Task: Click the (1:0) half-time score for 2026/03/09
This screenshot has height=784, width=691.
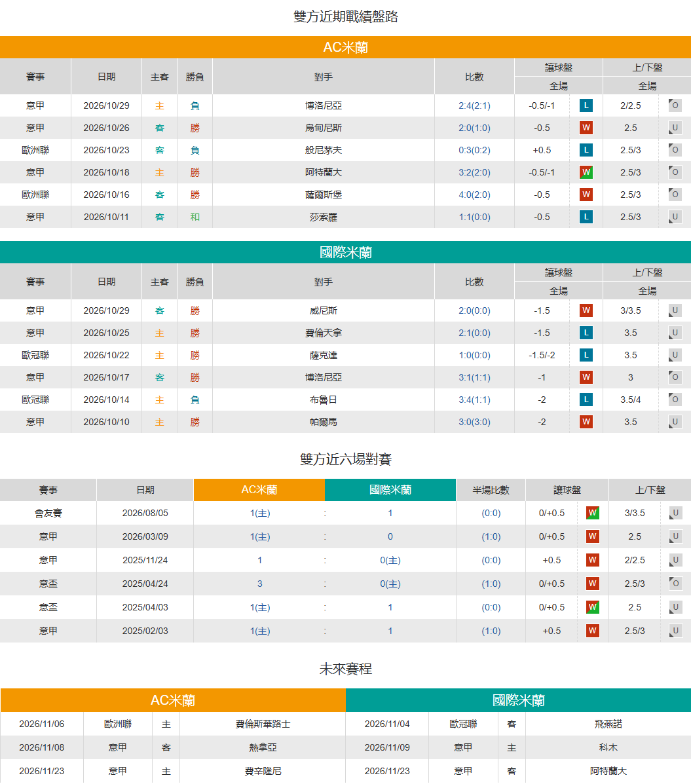Action: pyautogui.click(x=491, y=537)
